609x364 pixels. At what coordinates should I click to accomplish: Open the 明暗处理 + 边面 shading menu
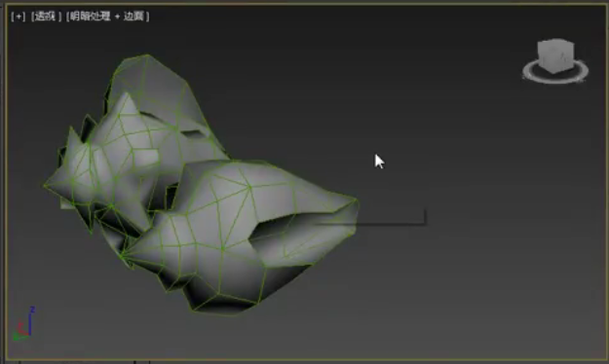pyautogui.click(x=107, y=17)
